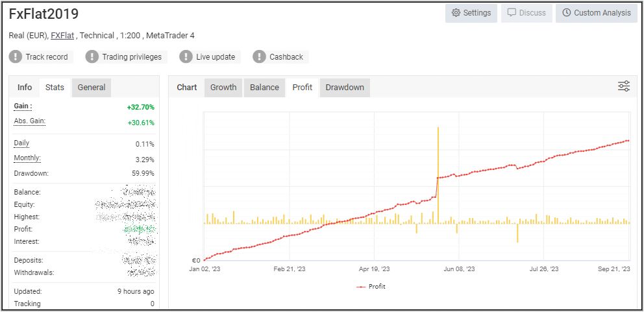Click the Abs. Gain label

[29, 121]
